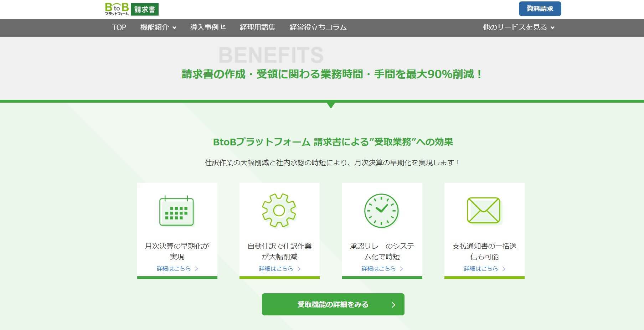644x330 pixels.
Task: Open the 導入事例 menu item
Action: [208, 27]
